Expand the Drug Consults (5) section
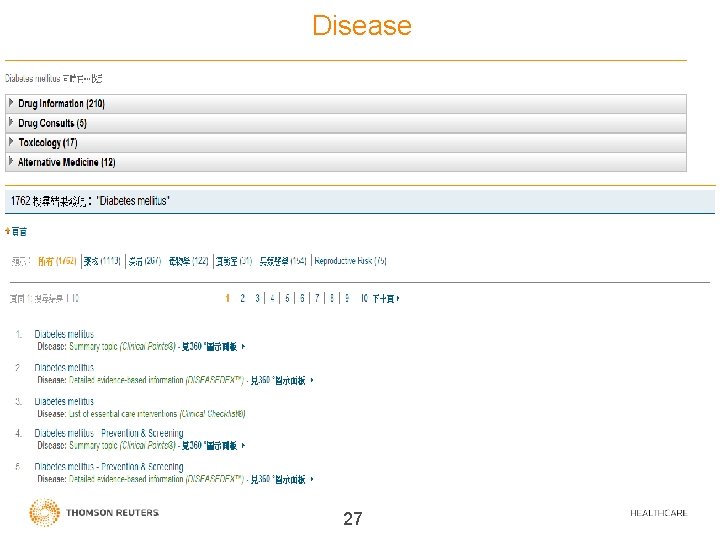 346,123
